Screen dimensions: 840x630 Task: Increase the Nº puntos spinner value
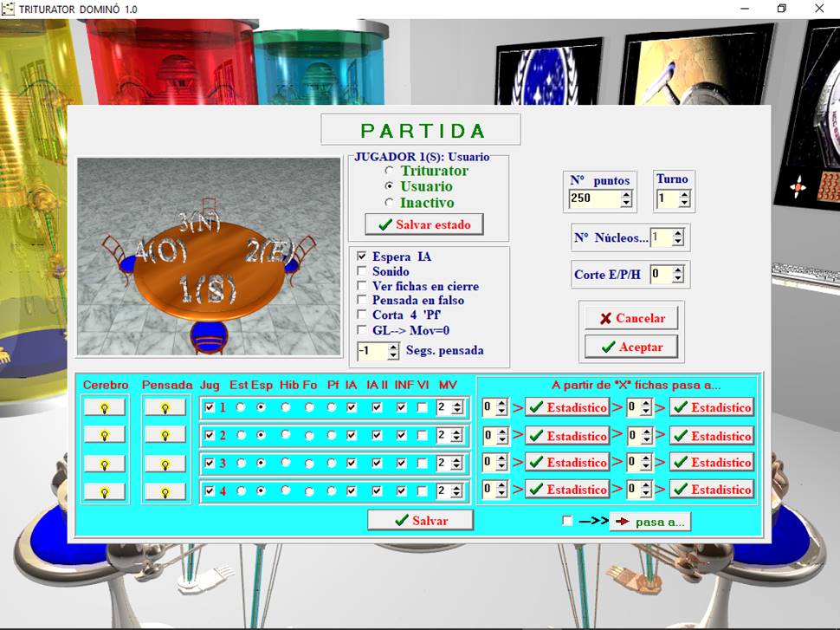pyautogui.click(x=626, y=195)
